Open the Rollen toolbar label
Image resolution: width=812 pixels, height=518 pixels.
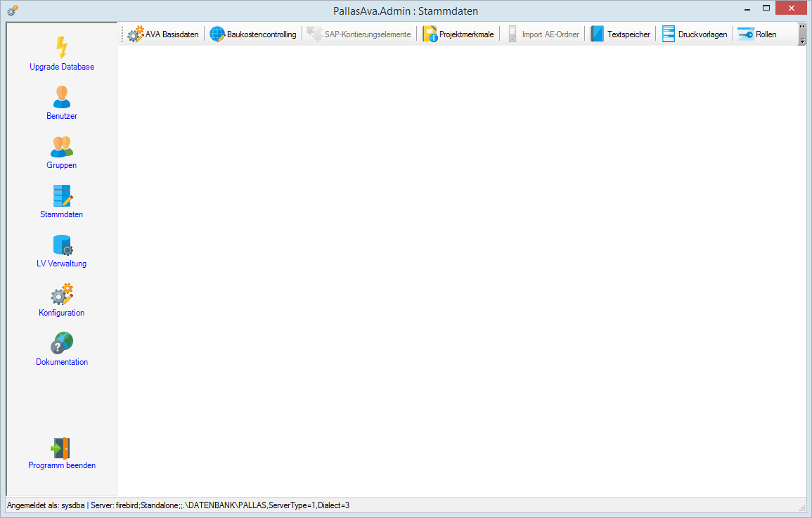pyautogui.click(x=766, y=34)
